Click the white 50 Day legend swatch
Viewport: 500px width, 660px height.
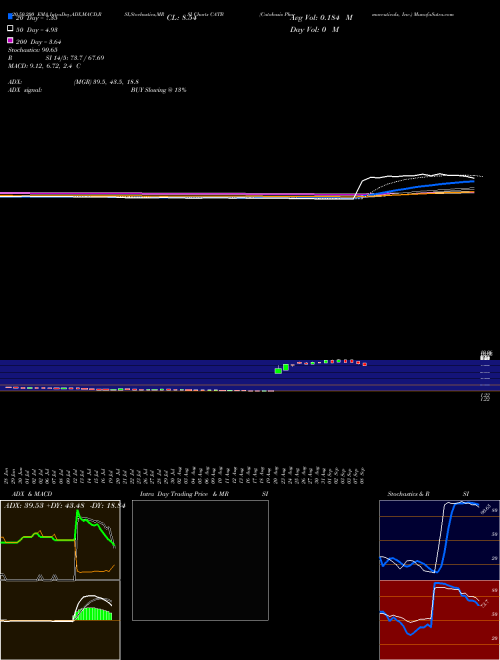click(10, 28)
